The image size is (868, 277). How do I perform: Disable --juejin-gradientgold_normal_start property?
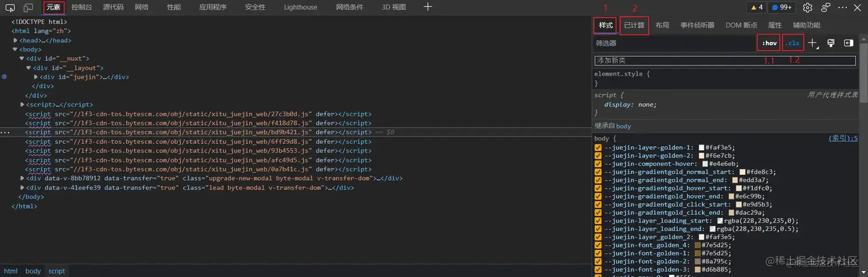[x=598, y=171]
